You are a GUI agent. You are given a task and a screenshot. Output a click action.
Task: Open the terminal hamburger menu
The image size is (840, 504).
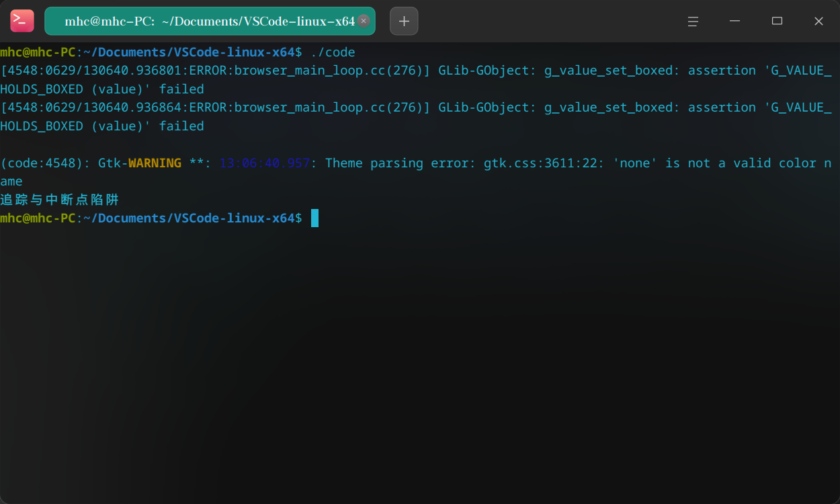tap(693, 21)
